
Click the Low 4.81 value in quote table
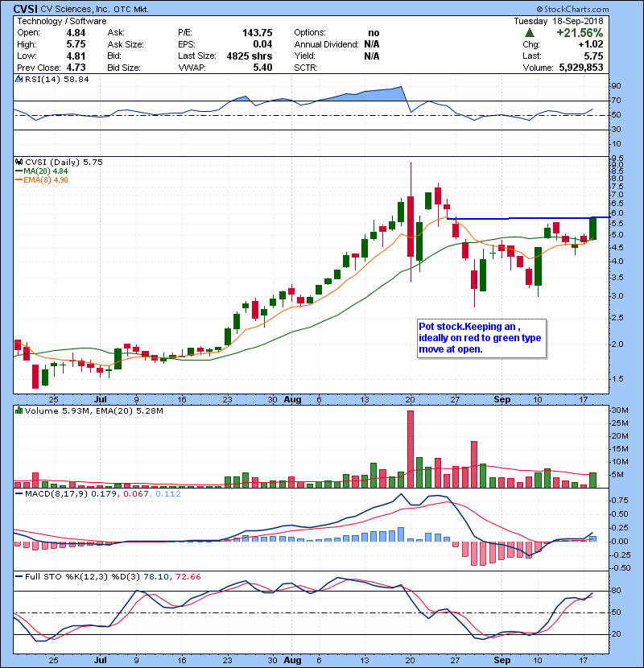pos(76,56)
